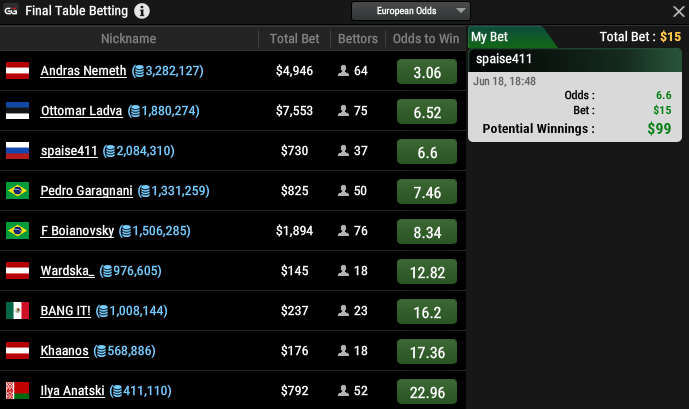The height and width of the screenshot is (409, 689).
Task: Click Ottomar Ladva's Estonian flag icon
Action: coord(18,111)
